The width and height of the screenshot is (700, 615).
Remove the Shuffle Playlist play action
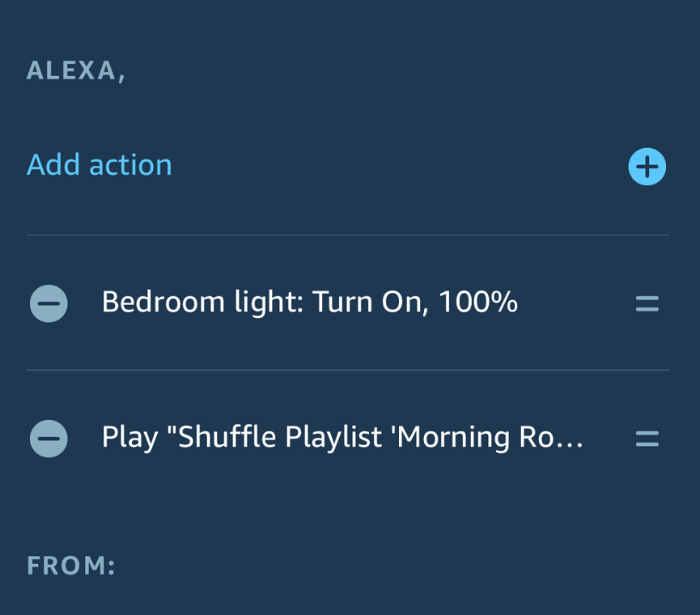(49, 439)
